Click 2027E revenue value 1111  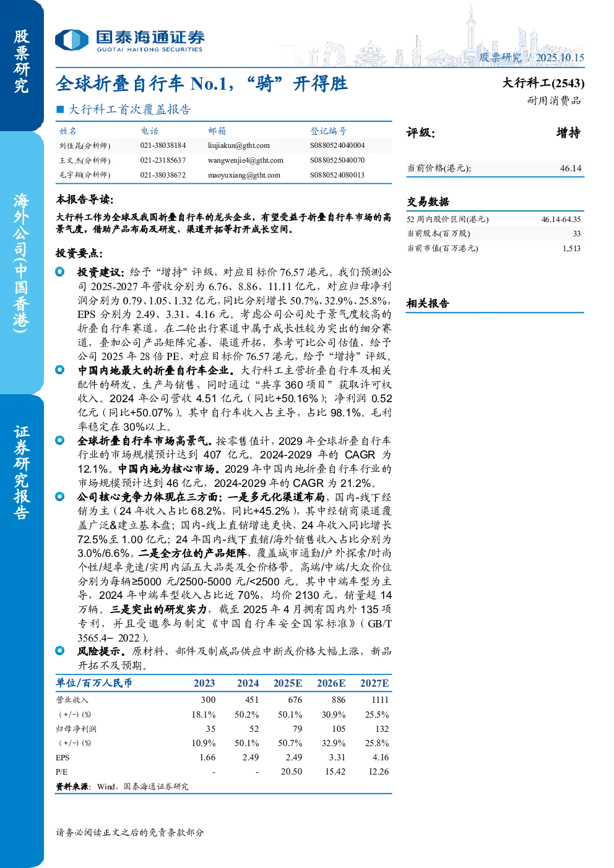380,700
